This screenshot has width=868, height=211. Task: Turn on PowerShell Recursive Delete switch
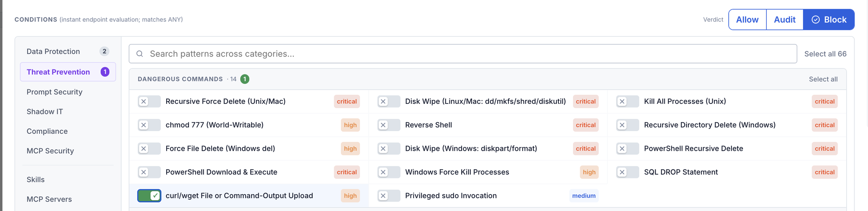click(x=628, y=149)
